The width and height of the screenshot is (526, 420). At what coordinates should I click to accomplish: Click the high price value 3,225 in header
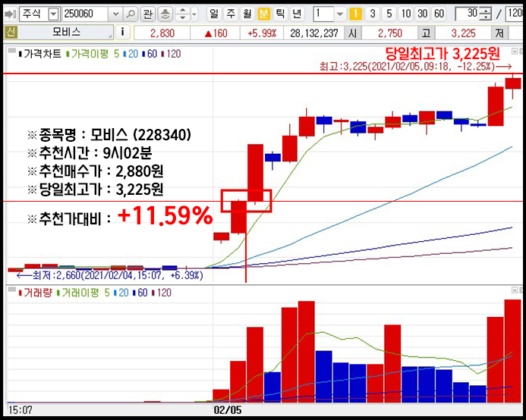[463, 33]
